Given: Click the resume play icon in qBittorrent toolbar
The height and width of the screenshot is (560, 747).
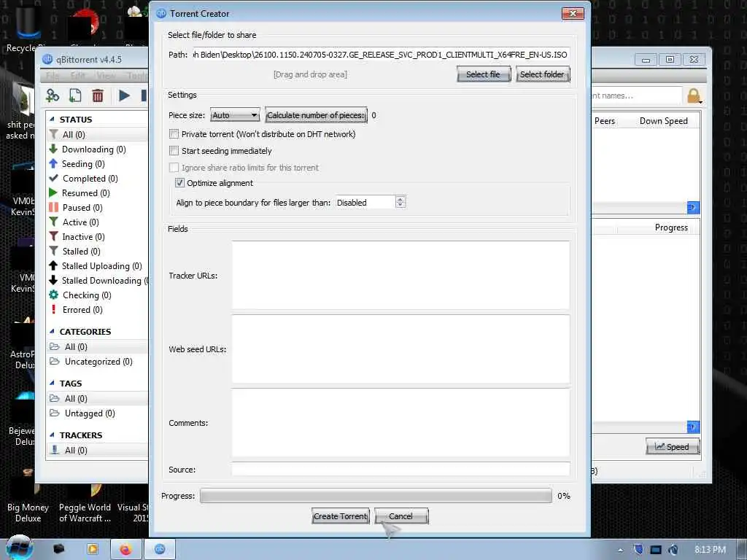Looking at the screenshot, I should tap(124, 96).
